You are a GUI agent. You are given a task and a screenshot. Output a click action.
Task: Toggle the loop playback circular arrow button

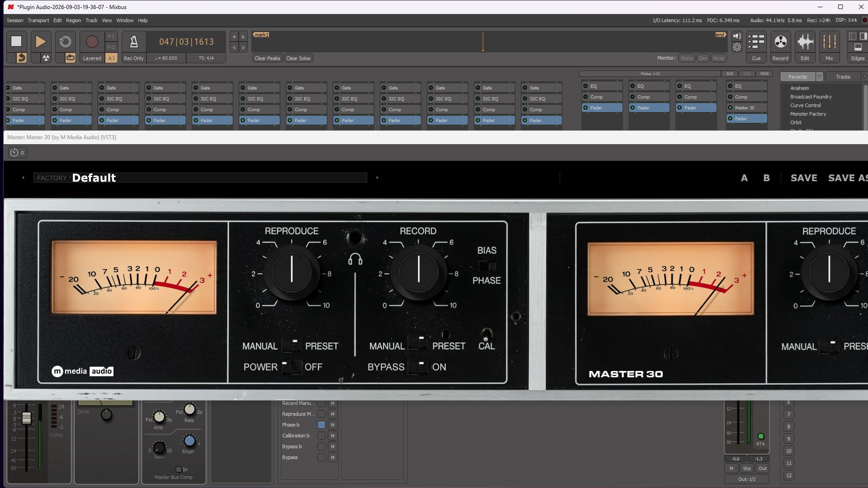(65, 42)
